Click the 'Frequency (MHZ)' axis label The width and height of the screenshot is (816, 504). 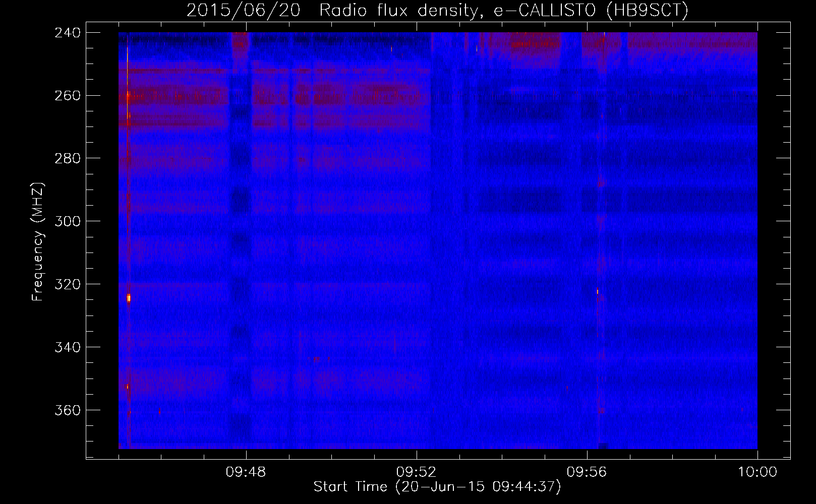[x=38, y=242]
